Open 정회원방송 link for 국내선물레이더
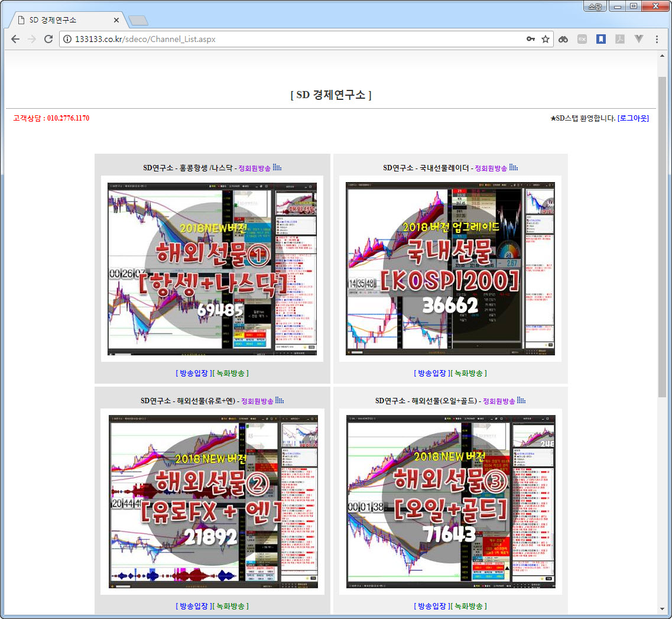This screenshot has width=672, height=619. coord(491,168)
